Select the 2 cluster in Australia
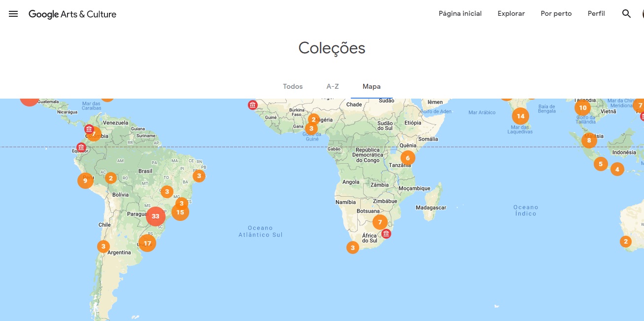This screenshot has height=321, width=644. (626, 242)
